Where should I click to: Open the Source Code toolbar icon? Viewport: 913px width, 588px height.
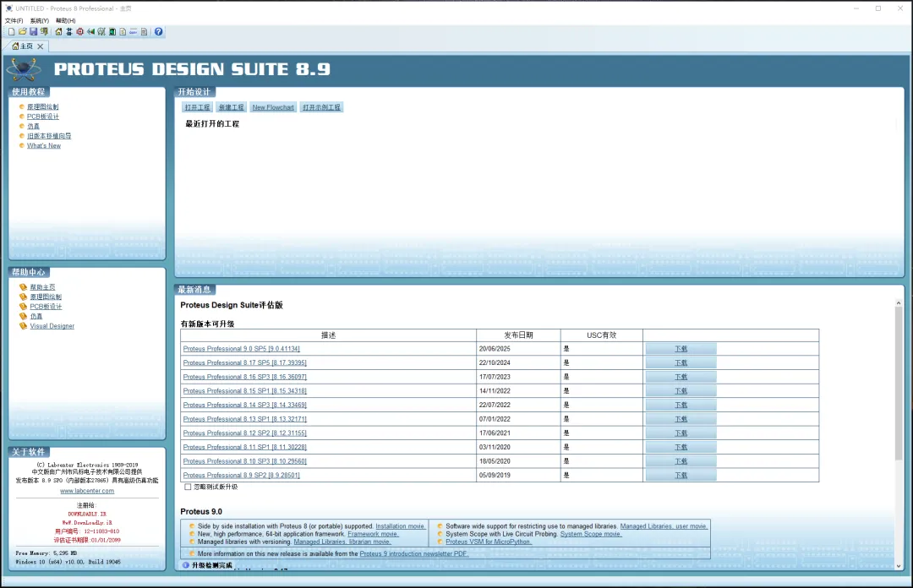[x=134, y=31]
